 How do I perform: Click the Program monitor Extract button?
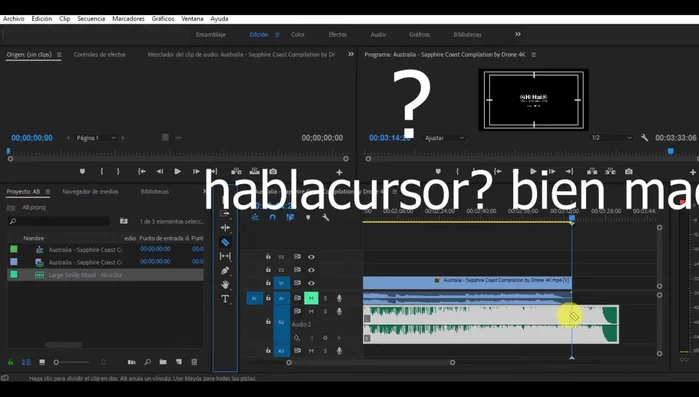610,172
